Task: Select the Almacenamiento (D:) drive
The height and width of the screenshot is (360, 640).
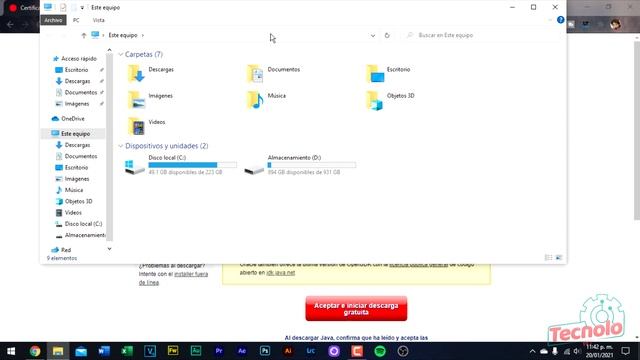Action: (x=300, y=165)
